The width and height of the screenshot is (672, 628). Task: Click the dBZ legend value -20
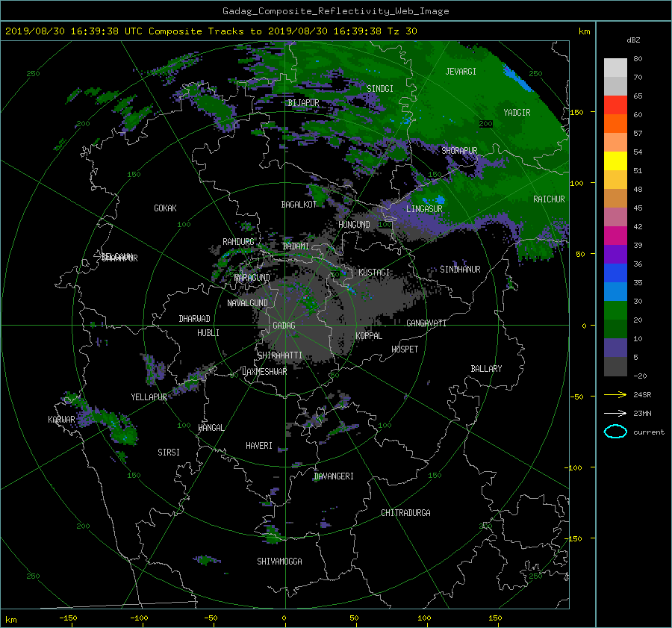pyautogui.click(x=640, y=376)
